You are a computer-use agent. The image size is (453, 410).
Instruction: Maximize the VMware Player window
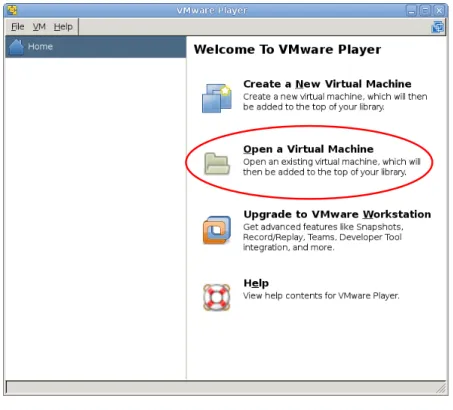pos(425,11)
